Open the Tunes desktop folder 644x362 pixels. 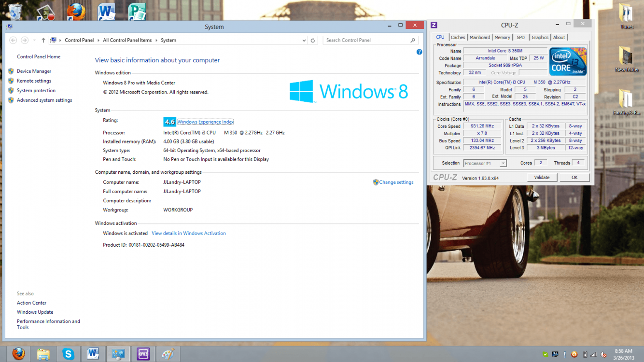(627, 16)
